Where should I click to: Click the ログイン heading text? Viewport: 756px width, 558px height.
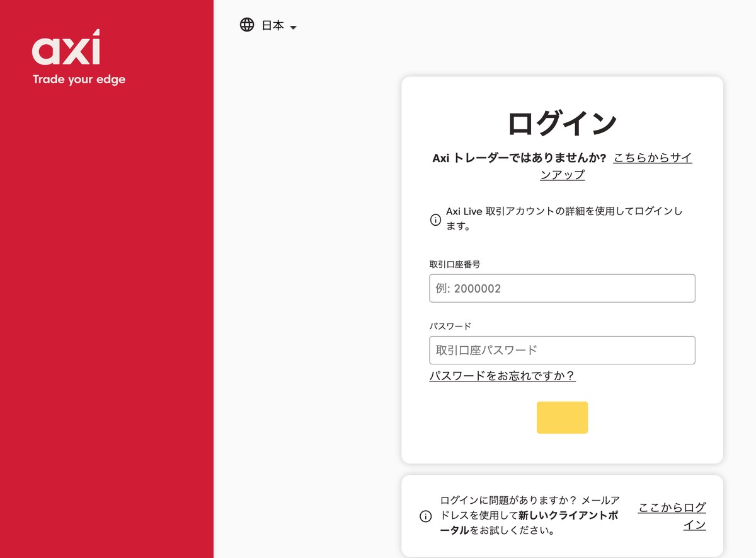[562, 123]
